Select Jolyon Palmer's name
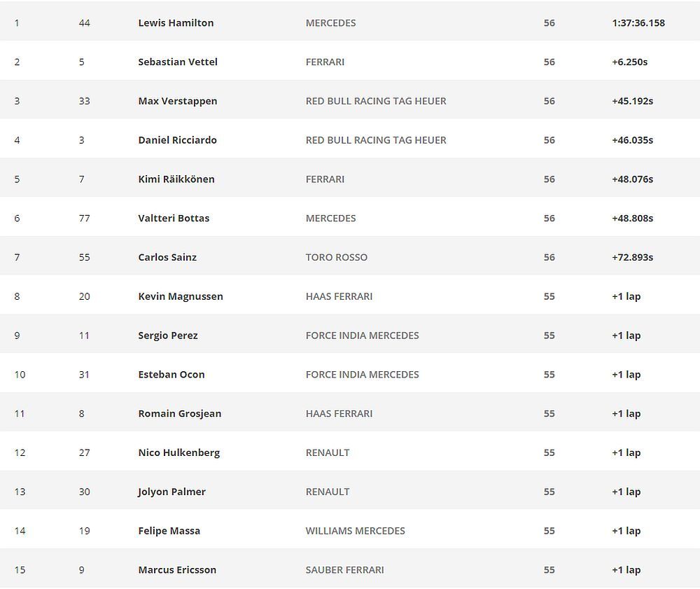Screen dimensions: 700x589 point(171,492)
